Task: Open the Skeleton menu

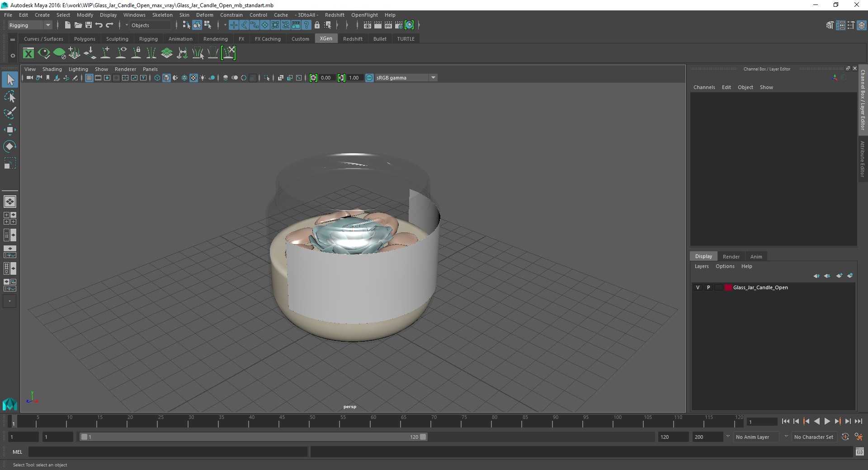Action: click(x=162, y=15)
